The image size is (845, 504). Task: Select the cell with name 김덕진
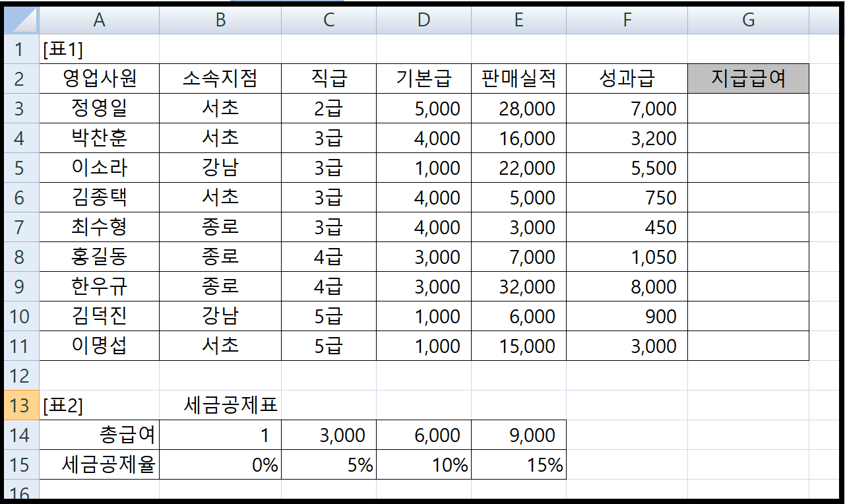click(99, 316)
